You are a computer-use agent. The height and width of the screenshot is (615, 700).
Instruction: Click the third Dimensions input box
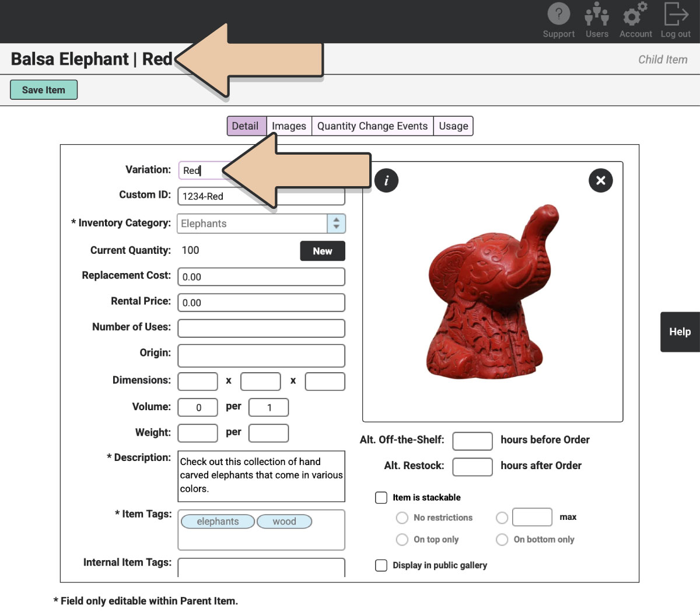click(x=325, y=382)
